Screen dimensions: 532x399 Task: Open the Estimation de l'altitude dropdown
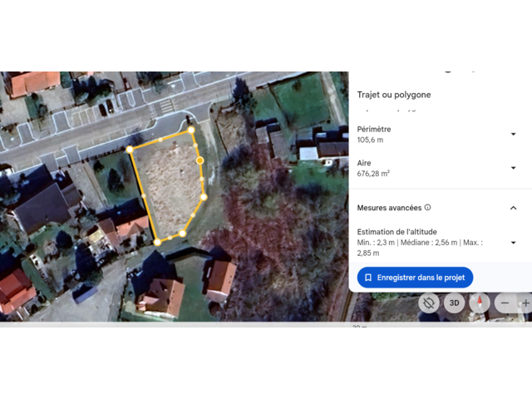(x=514, y=243)
